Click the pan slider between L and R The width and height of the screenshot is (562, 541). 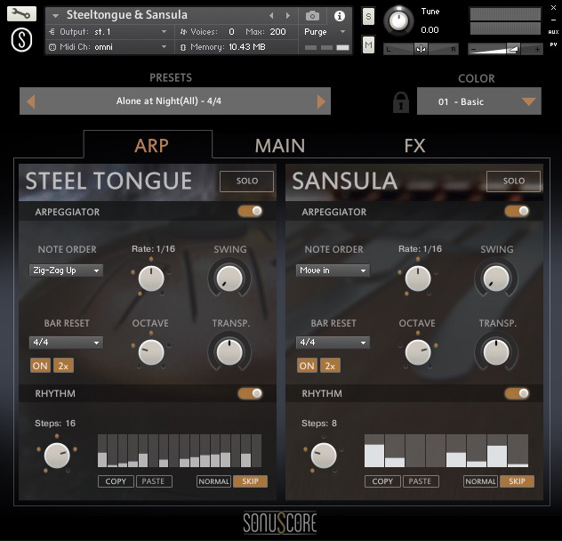[x=421, y=49]
